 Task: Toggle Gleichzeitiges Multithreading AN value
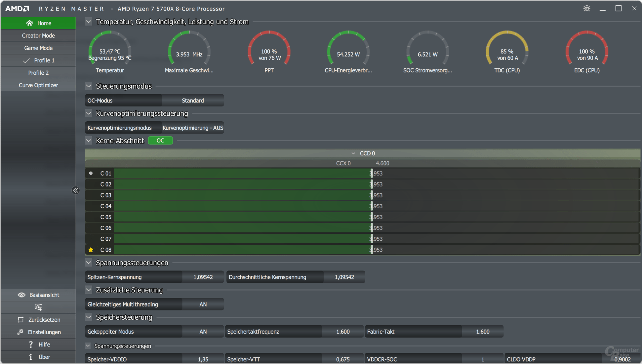(x=203, y=304)
